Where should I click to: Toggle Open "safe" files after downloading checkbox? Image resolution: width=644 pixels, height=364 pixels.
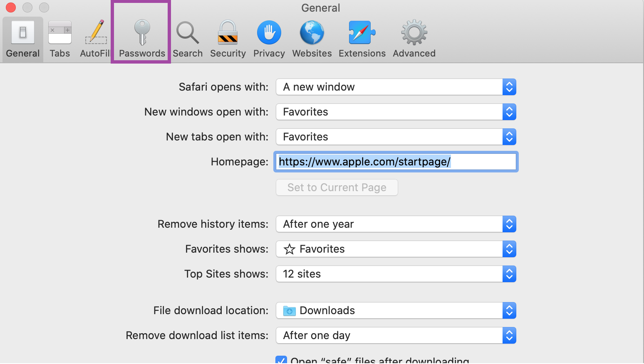[x=281, y=360]
